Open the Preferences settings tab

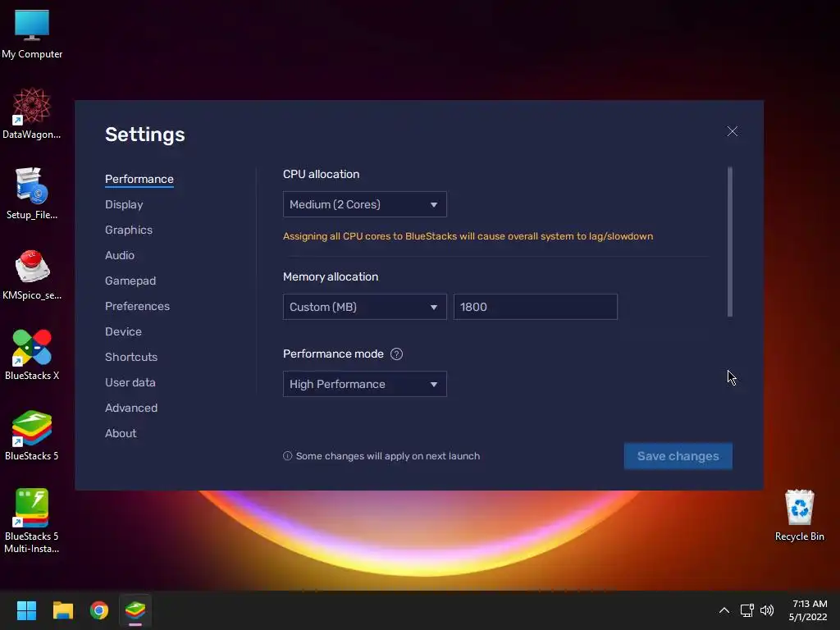click(x=137, y=307)
